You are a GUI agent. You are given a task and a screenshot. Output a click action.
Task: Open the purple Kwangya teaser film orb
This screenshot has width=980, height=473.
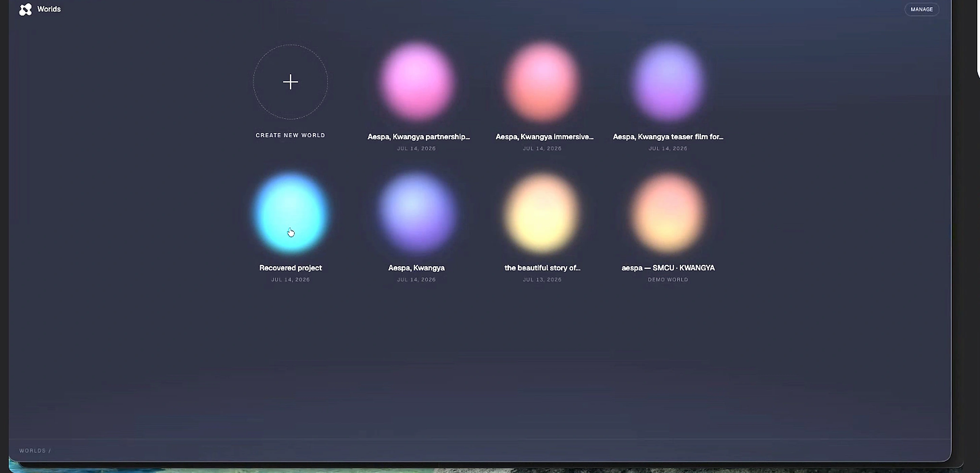(668, 82)
